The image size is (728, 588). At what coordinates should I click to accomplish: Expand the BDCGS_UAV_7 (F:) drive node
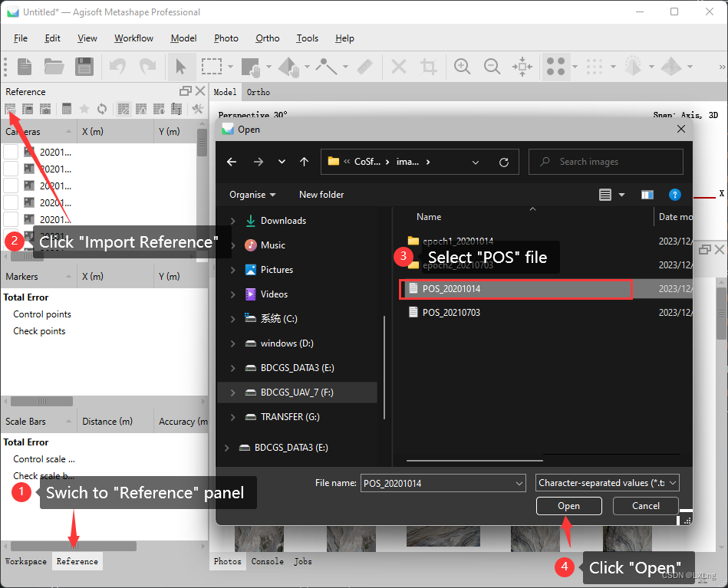point(233,393)
